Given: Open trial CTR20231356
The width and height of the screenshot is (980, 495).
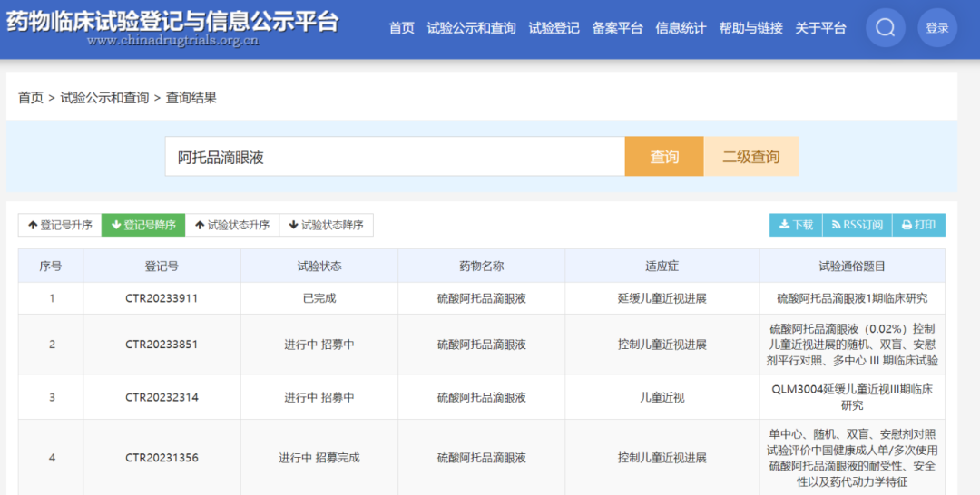Looking at the screenshot, I should coord(162,458).
